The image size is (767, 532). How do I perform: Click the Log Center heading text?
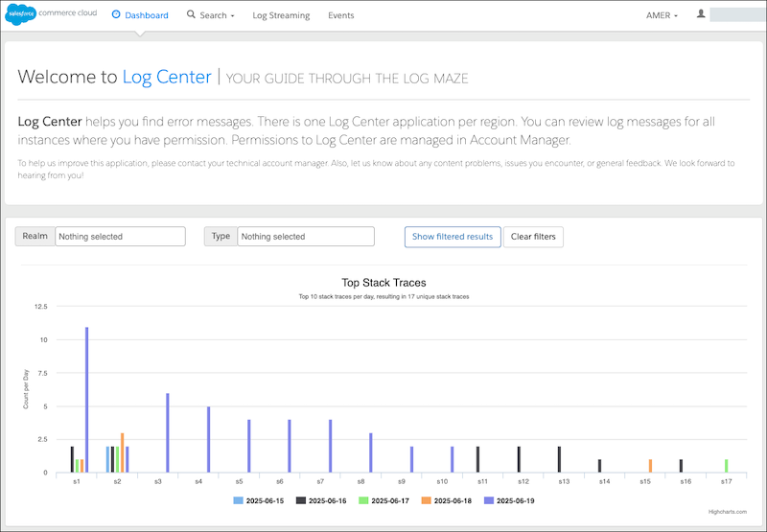coord(167,77)
